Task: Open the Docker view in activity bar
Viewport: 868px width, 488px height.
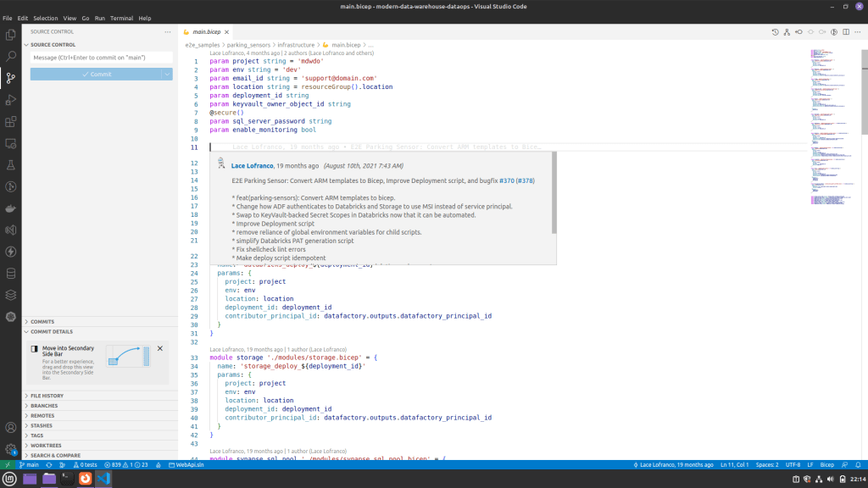Action: click(x=11, y=208)
